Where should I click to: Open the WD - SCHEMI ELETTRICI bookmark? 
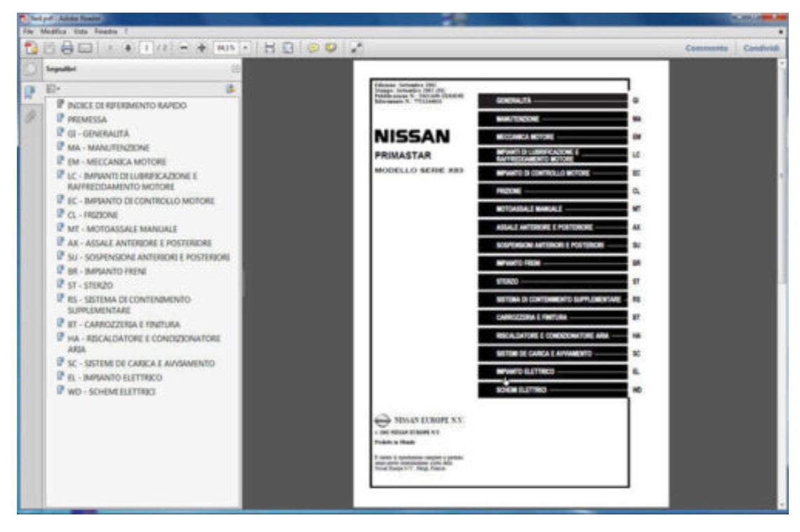tap(112, 392)
